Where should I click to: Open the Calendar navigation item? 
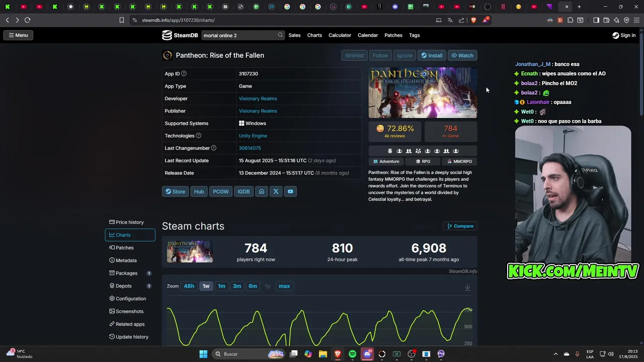coord(367,35)
